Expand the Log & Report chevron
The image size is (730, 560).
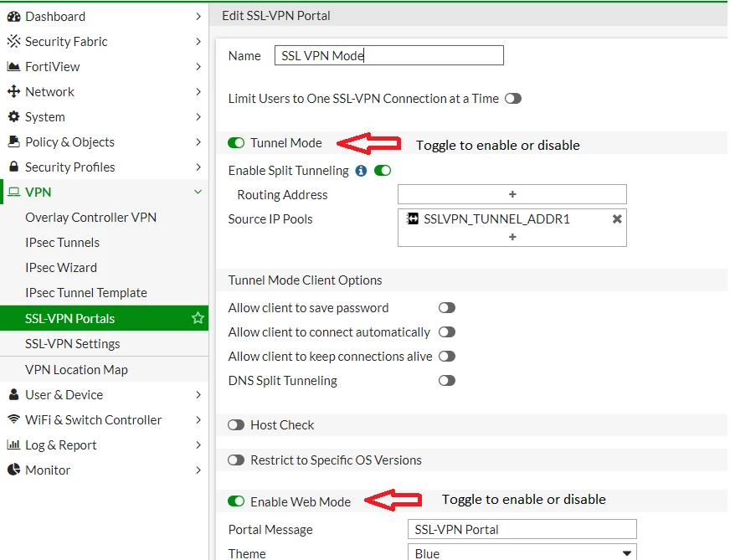(198, 444)
